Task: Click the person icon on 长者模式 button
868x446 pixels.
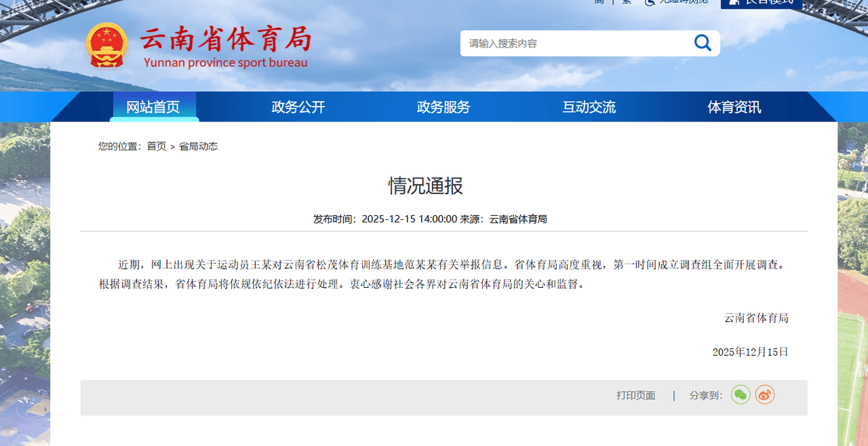Action: click(734, 2)
